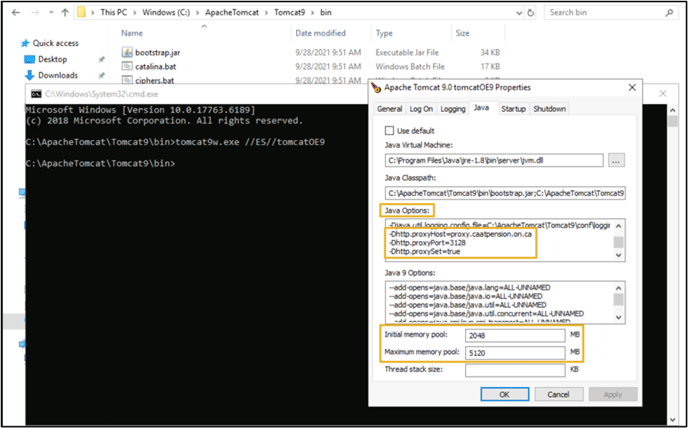The image size is (688, 428).
Task: Click the up-one-level arrow icon
Action: (65, 13)
